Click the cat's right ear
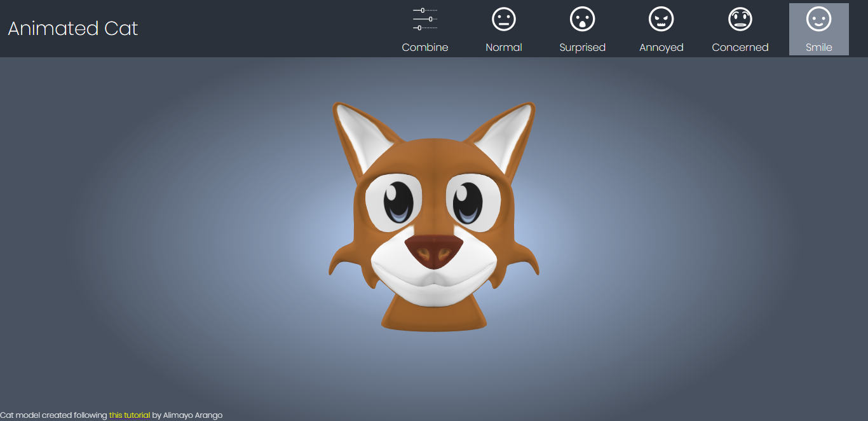Viewport: 868px width, 421px height. (510, 135)
